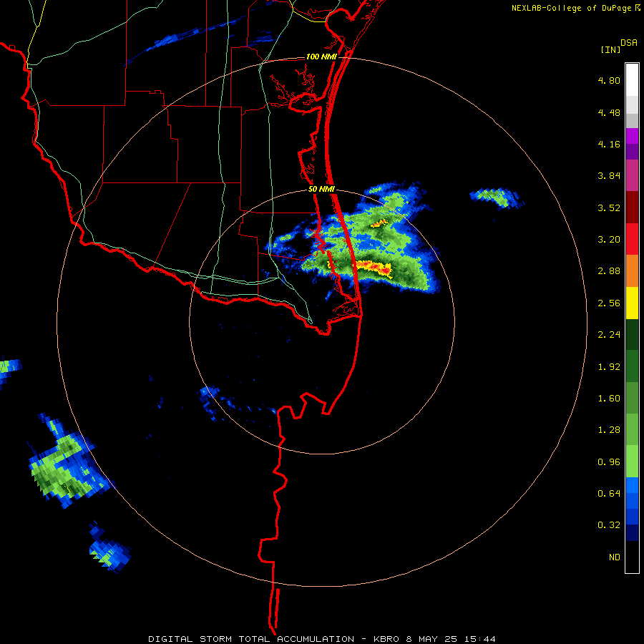
Task: Select the 2.88 legend value
Action: [x=609, y=271]
